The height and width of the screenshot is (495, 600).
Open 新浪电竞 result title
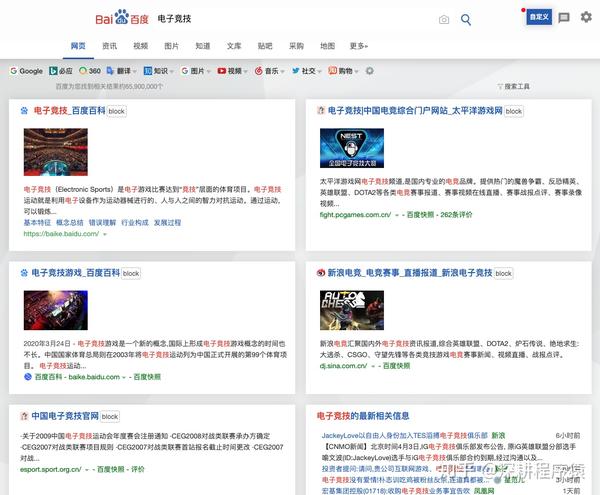coord(410,273)
